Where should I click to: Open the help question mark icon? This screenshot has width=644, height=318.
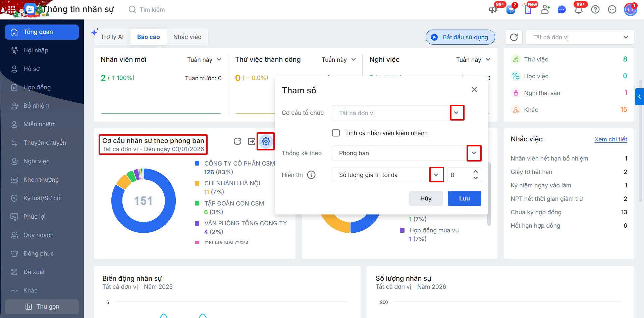tap(595, 9)
